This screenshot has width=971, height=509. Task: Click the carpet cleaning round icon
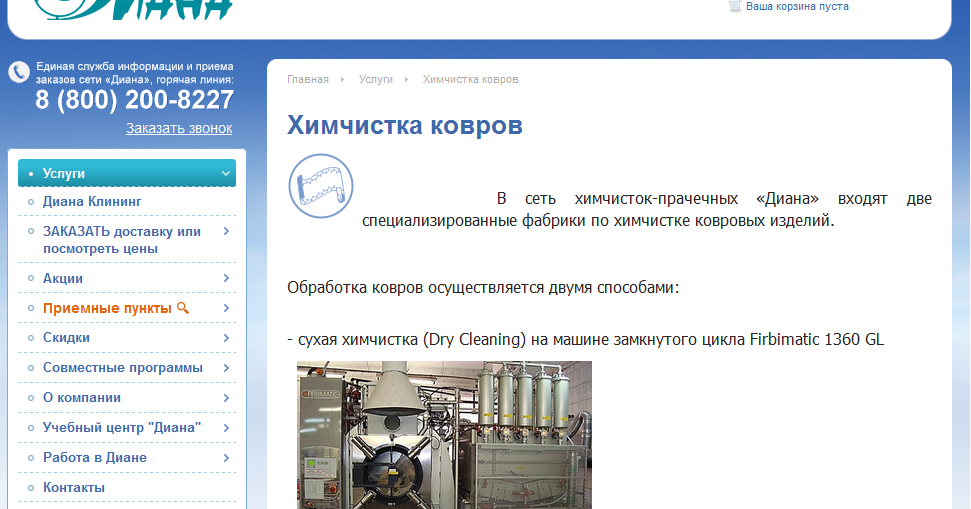tap(321, 186)
